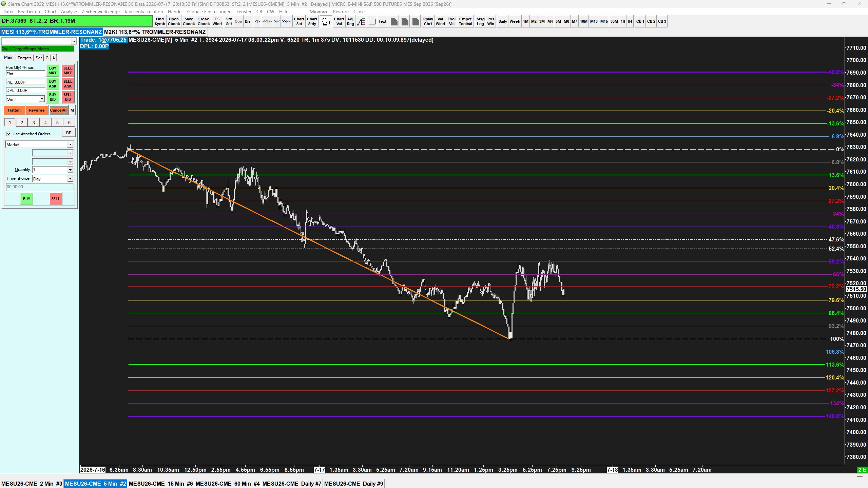
Task: Open Val Wind values window
Action: pyautogui.click(x=440, y=22)
